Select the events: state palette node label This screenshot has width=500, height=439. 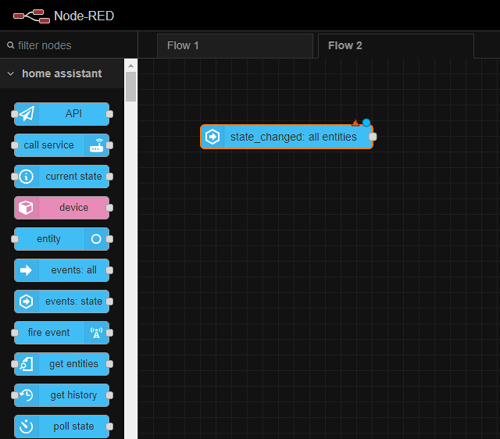(x=74, y=301)
